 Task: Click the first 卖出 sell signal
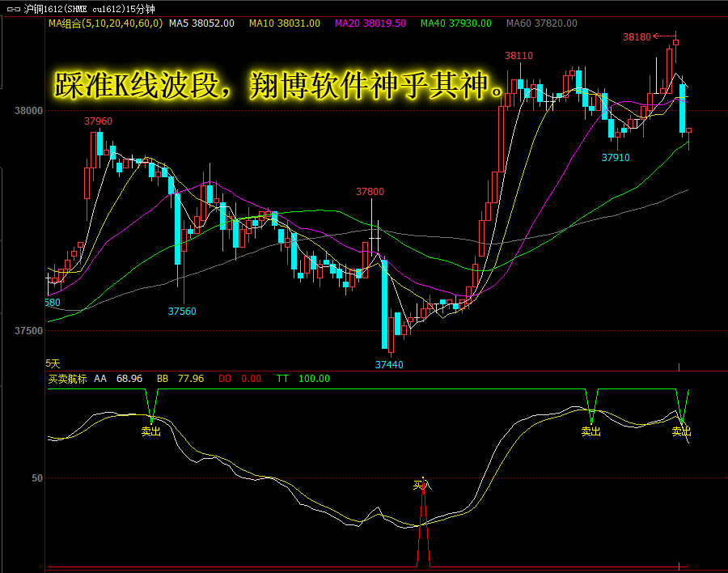coord(151,431)
